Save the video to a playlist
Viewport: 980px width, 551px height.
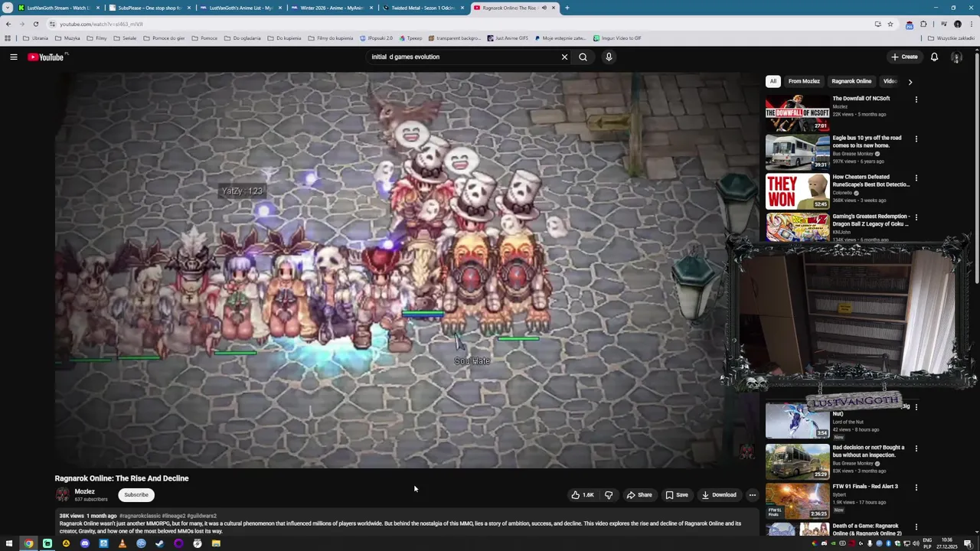tap(677, 495)
